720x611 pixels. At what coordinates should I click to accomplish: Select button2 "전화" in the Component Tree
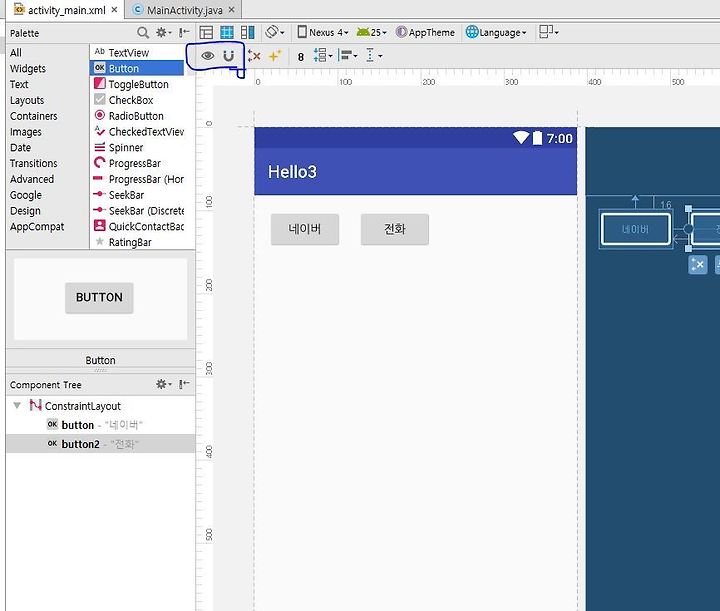[101, 444]
